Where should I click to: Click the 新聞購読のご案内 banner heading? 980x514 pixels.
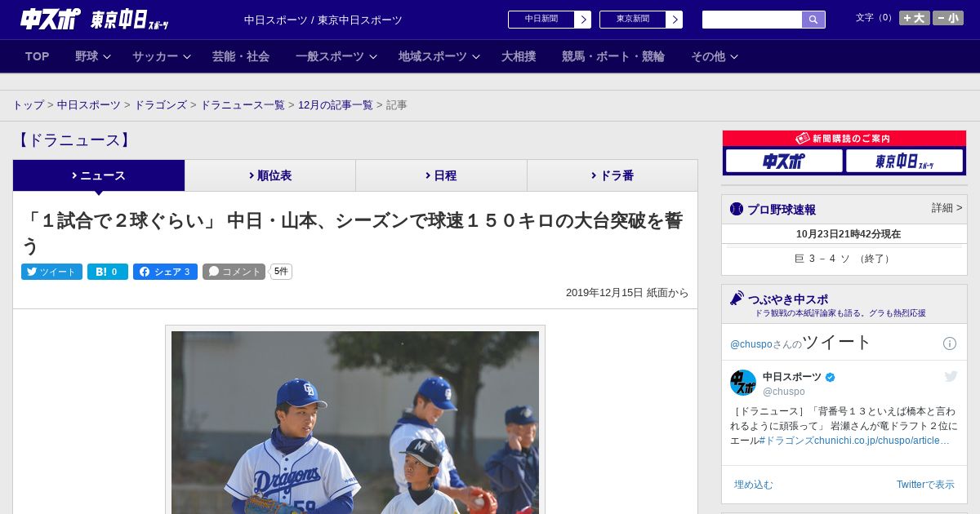coord(844,139)
